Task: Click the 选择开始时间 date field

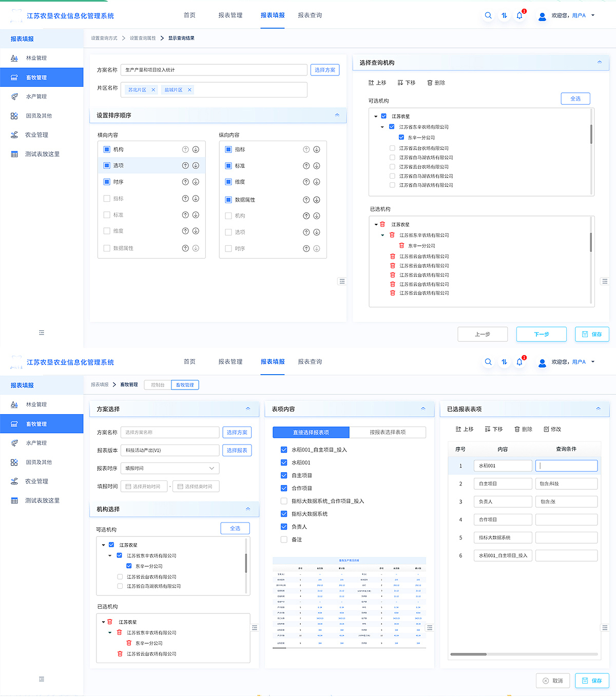Action: coord(145,486)
